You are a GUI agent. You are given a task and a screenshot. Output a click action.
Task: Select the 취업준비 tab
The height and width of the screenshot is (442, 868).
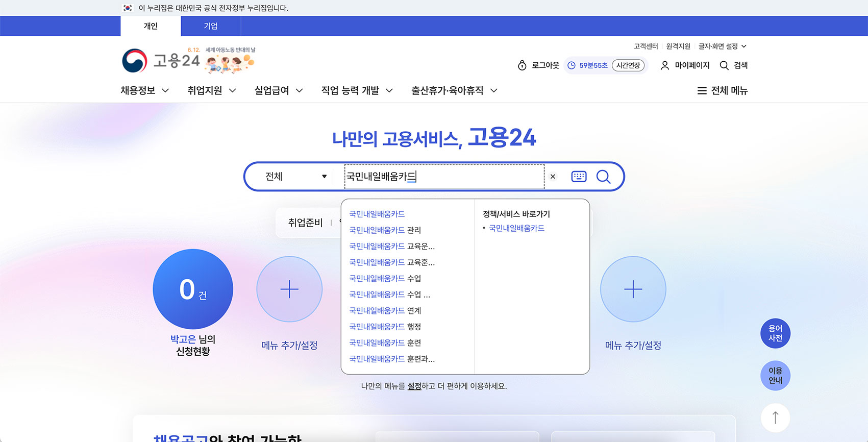pos(305,223)
